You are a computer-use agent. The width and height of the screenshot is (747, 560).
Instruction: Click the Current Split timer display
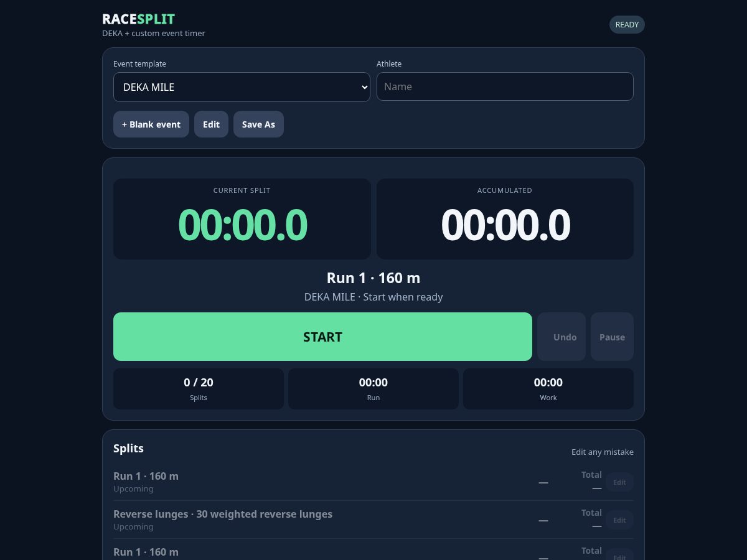coord(242,219)
